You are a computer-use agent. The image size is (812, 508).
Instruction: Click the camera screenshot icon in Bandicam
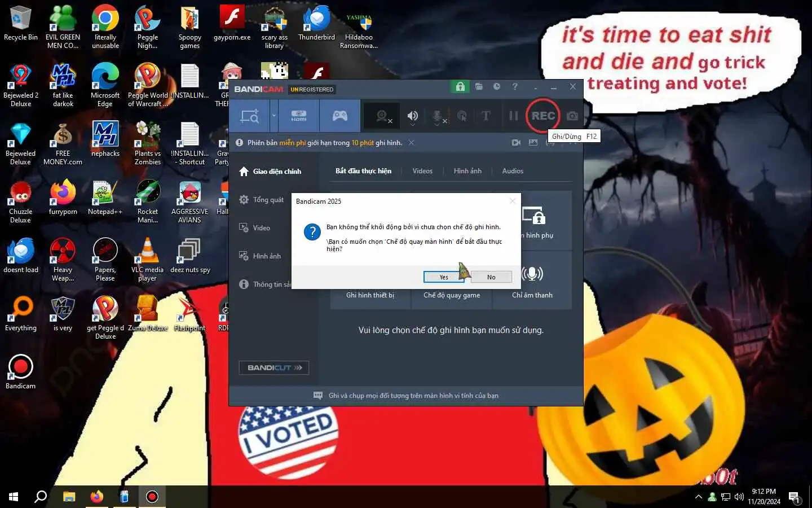point(572,116)
